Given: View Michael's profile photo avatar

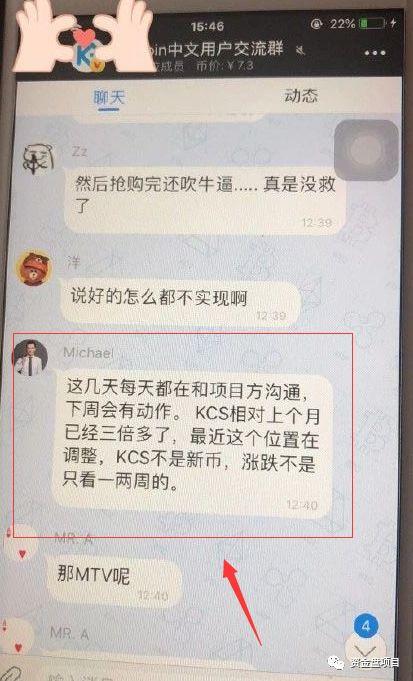Looking at the screenshot, I should point(30,357).
